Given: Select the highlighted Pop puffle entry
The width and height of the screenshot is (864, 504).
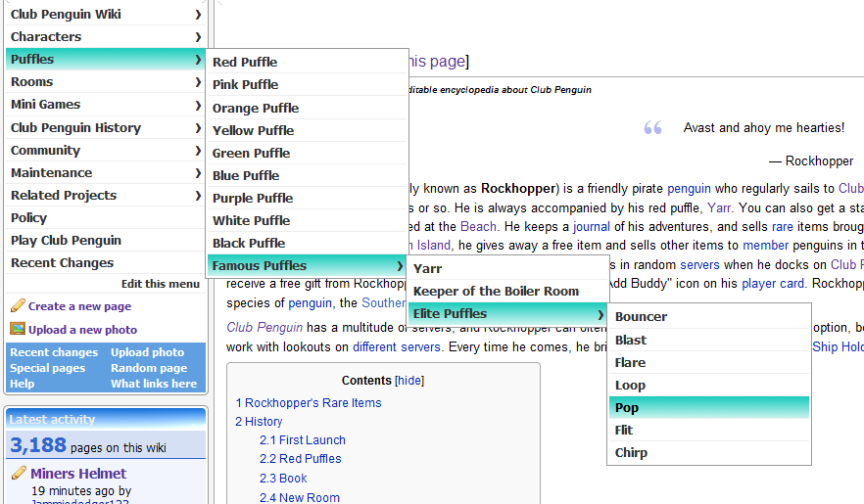Looking at the screenshot, I should (709, 408).
